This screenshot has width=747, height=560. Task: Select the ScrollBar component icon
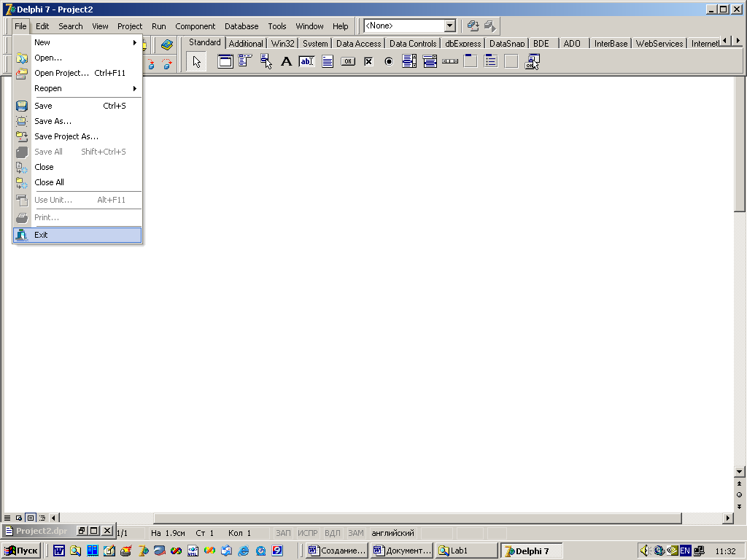click(x=450, y=61)
